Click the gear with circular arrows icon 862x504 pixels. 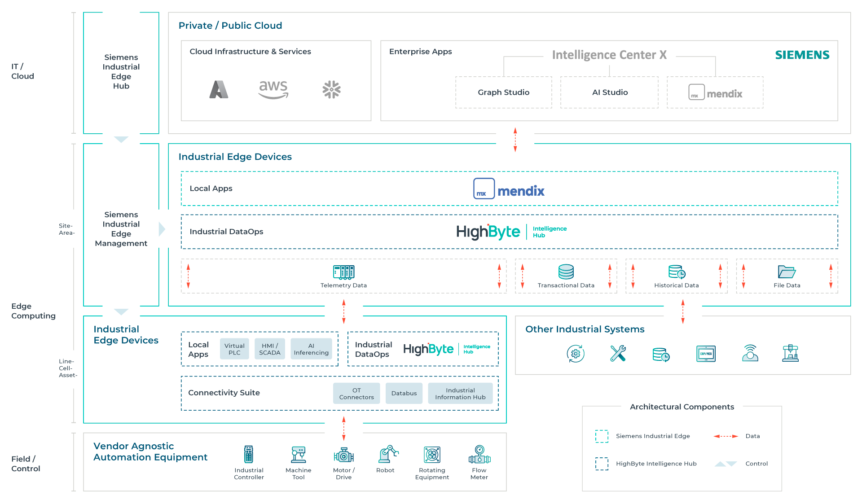coord(576,354)
